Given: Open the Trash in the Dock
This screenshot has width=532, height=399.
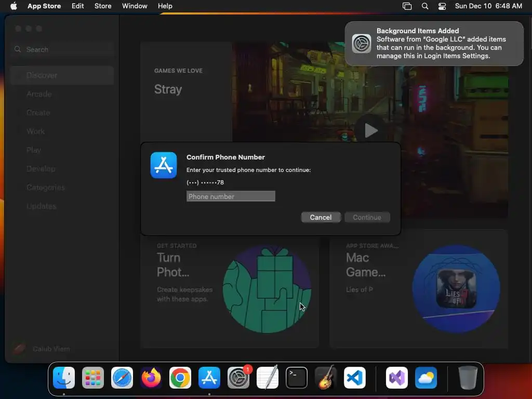Looking at the screenshot, I should coord(468,378).
